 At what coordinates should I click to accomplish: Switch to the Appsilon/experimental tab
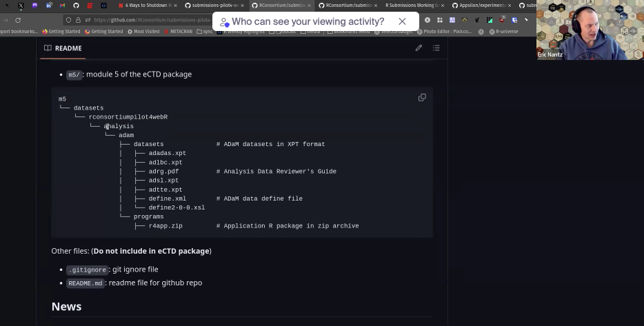pyautogui.click(x=478, y=6)
